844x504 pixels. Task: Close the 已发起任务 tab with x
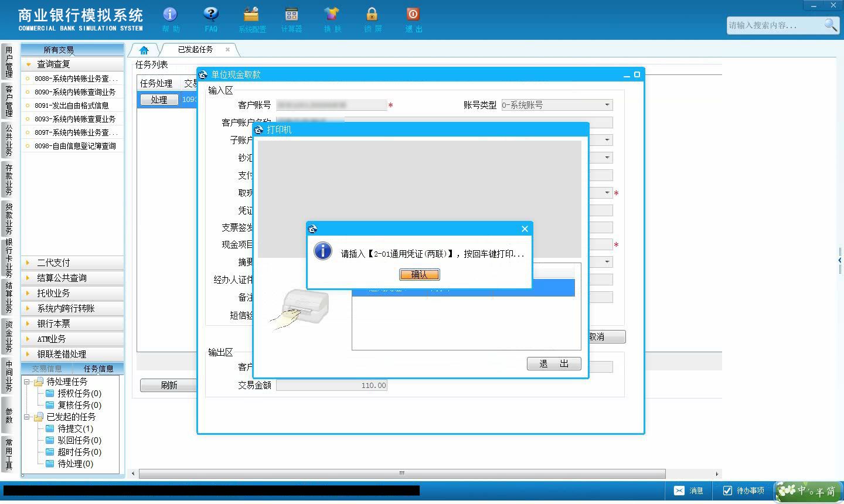[228, 50]
